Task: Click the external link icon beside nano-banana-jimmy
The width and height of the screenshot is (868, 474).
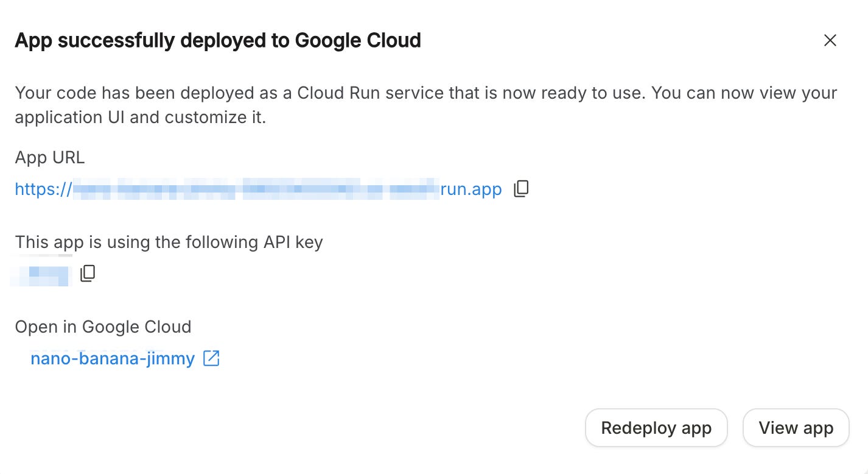Action: click(x=211, y=358)
